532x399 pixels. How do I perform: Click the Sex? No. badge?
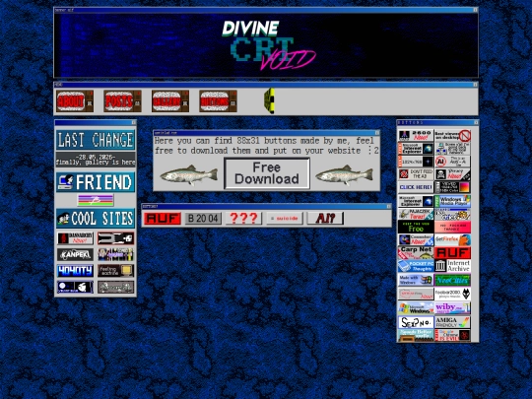pyautogui.click(x=416, y=322)
